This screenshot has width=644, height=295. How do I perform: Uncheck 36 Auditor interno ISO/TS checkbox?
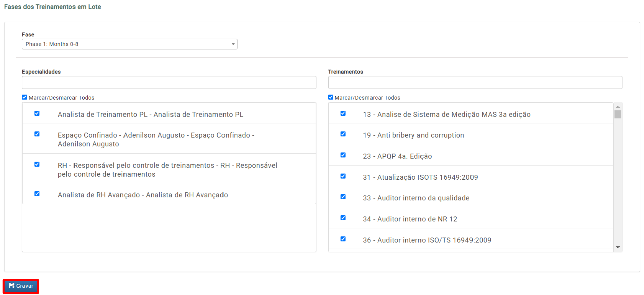[343, 239]
